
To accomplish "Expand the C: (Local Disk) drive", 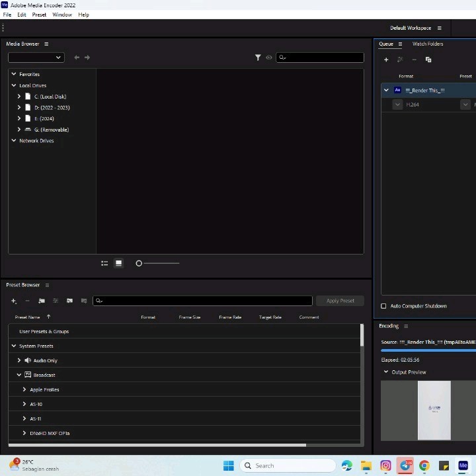I will [x=19, y=97].
